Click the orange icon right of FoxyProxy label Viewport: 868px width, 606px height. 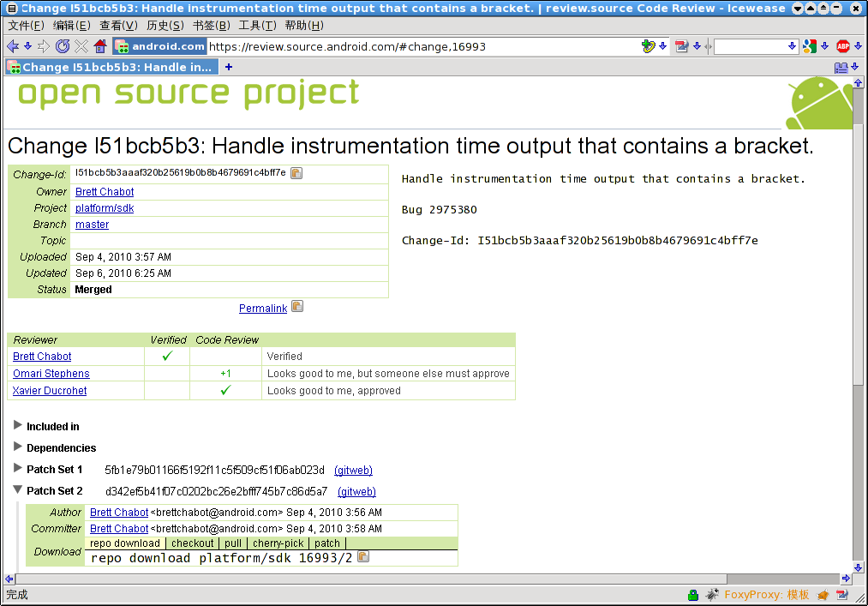[823, 595]
